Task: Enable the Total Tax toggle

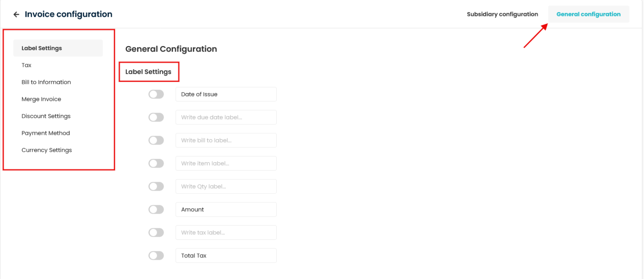Action: pyautogui.click(x=156, y=255)
